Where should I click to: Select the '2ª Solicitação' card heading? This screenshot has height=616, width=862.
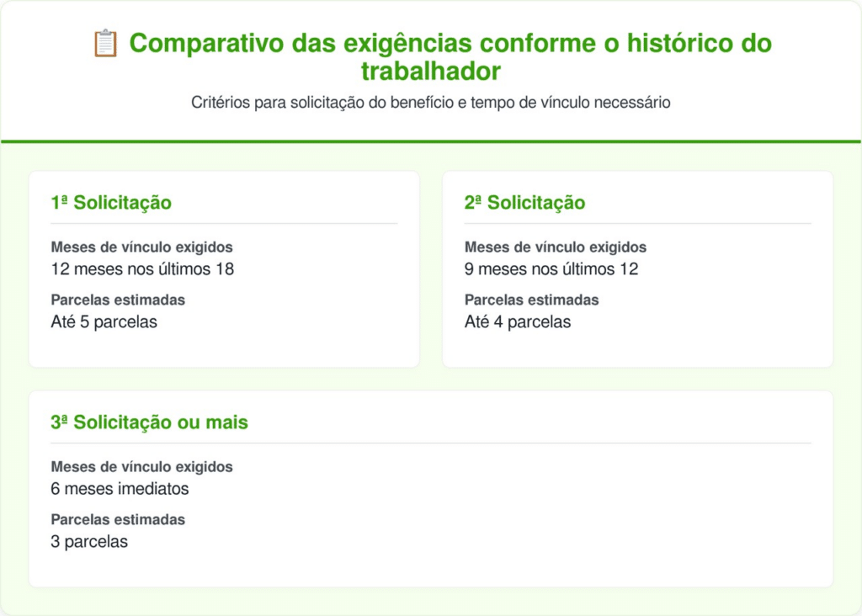[524, 203]
